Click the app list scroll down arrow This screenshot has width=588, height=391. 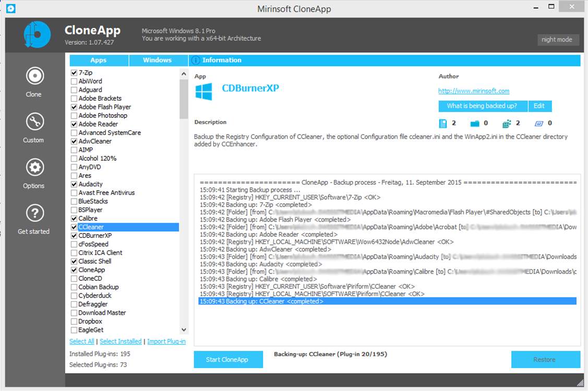(184, 330)
